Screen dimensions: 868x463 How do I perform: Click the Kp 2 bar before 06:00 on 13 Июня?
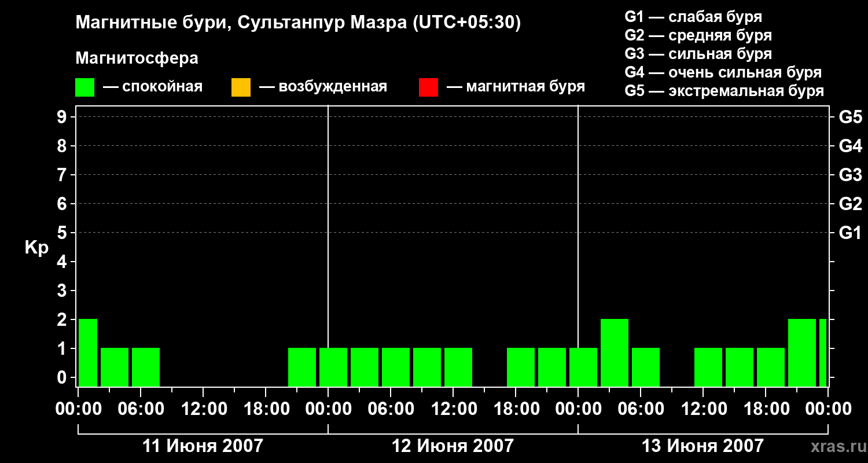pos(615,352)
